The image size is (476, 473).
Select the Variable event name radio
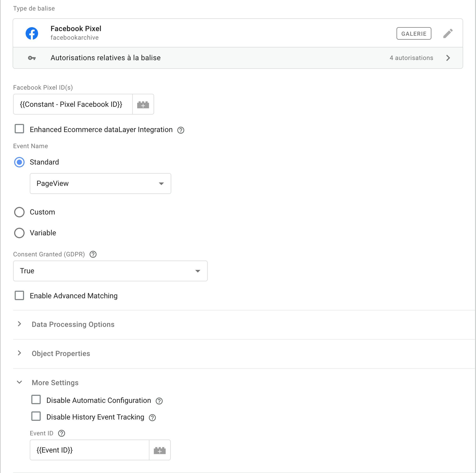click(x=19, y=233)
